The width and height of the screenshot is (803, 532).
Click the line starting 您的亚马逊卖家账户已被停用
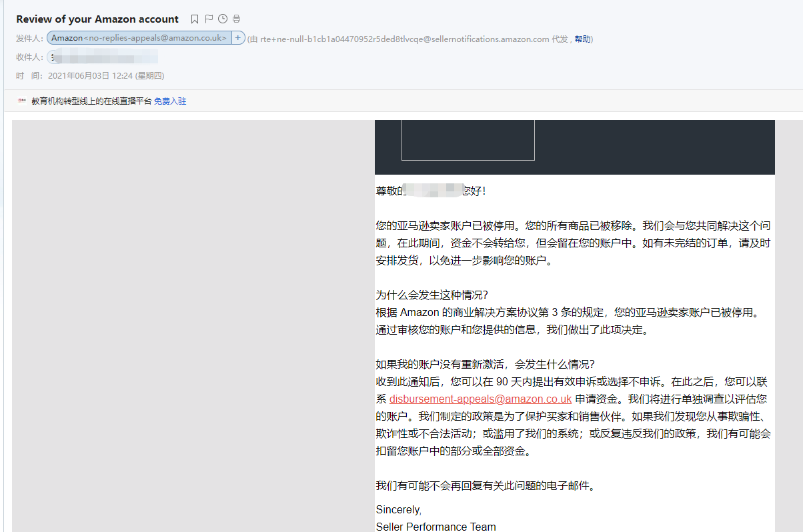[x=573, y=226]
